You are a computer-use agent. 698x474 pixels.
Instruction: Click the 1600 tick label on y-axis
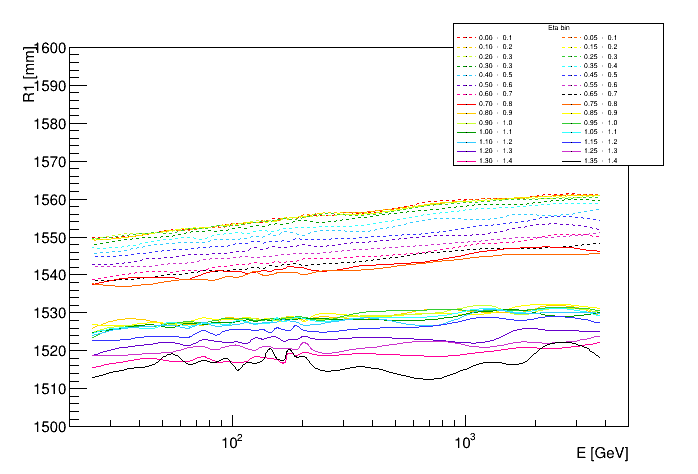point(49,48)
